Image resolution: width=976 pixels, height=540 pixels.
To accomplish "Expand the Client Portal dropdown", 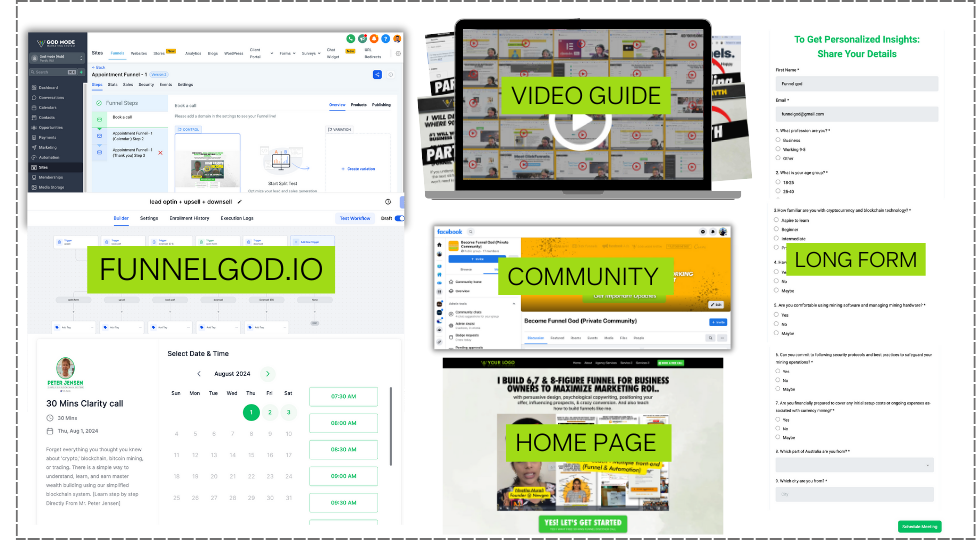I will (261, 54).
